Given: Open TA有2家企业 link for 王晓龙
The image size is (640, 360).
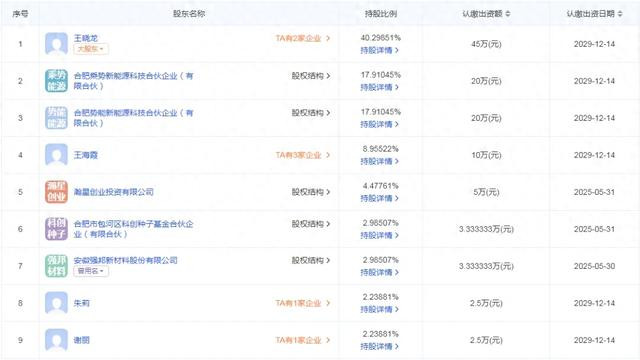Looking at the screenshot, I should coord(302,38).
